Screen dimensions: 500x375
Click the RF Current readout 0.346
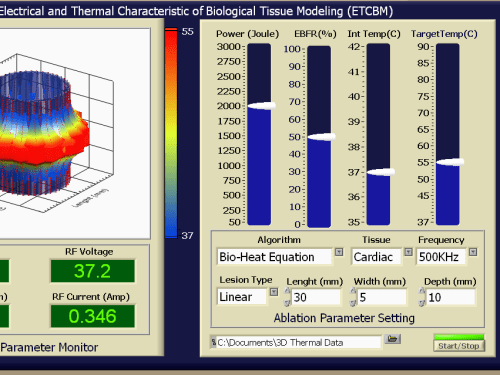pos(93,316)
